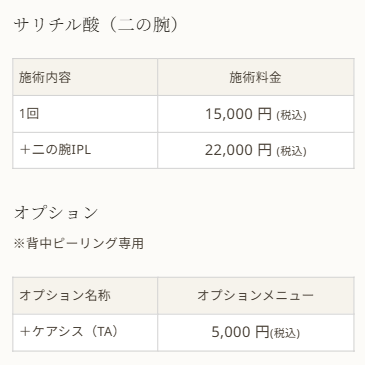The image size is (365, 365).
Task: Click the (税込) label beside 5,000 円
Action: (285, 333)
